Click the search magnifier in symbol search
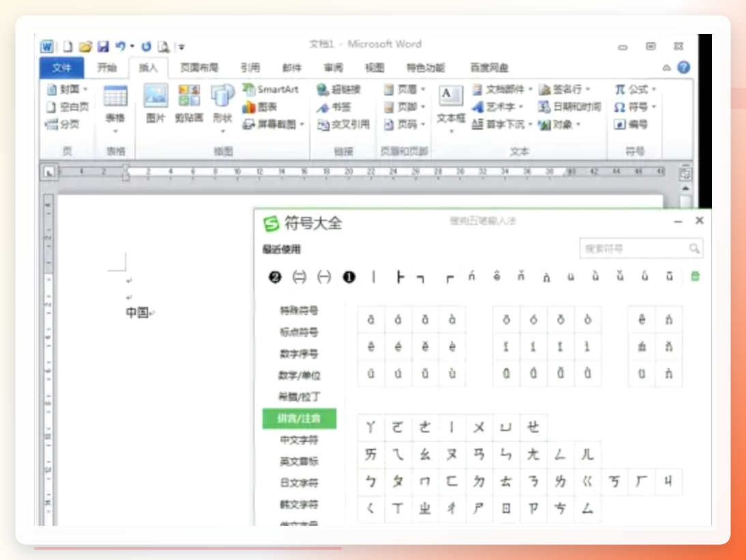This screenshot has width=746, height=560. coord(694,248)
